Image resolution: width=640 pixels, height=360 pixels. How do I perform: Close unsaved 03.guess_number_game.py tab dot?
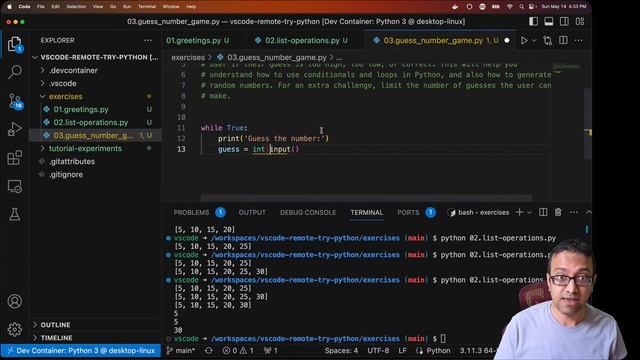pyautogui.click(x=507, y=40)
